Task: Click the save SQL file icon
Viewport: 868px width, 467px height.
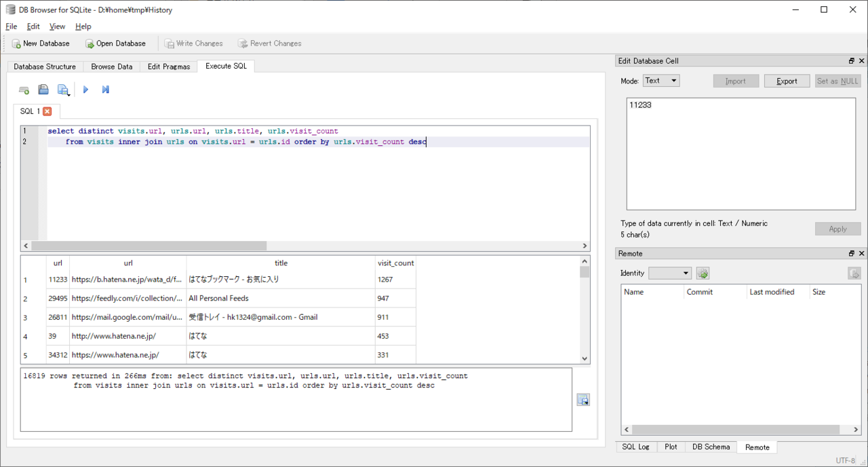Action: click(63, 90)
